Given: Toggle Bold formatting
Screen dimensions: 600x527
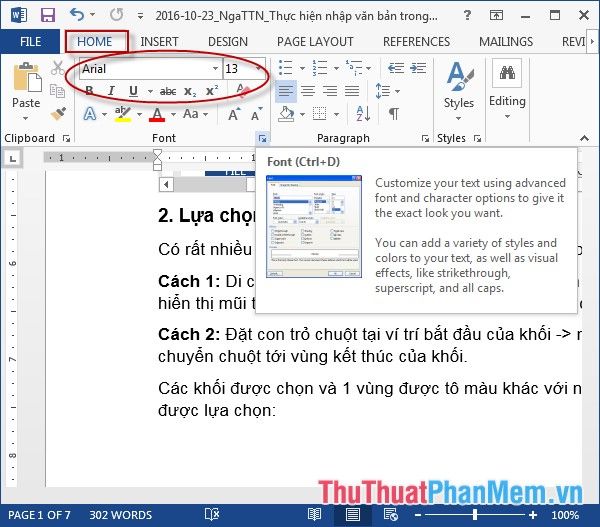Looking at the screenshot, I should click(x=89, y=91).
